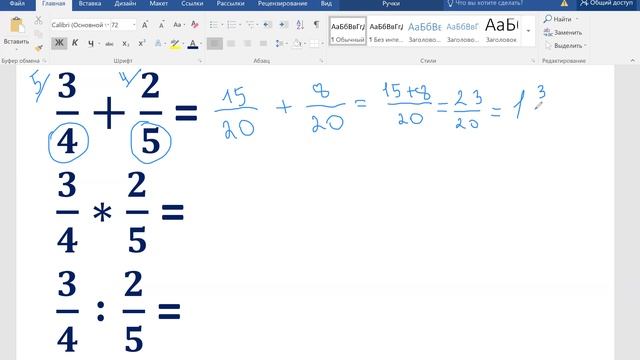Select the Format Painter brush icon
Screen dimensions: 640x360
tap(38, 48)
